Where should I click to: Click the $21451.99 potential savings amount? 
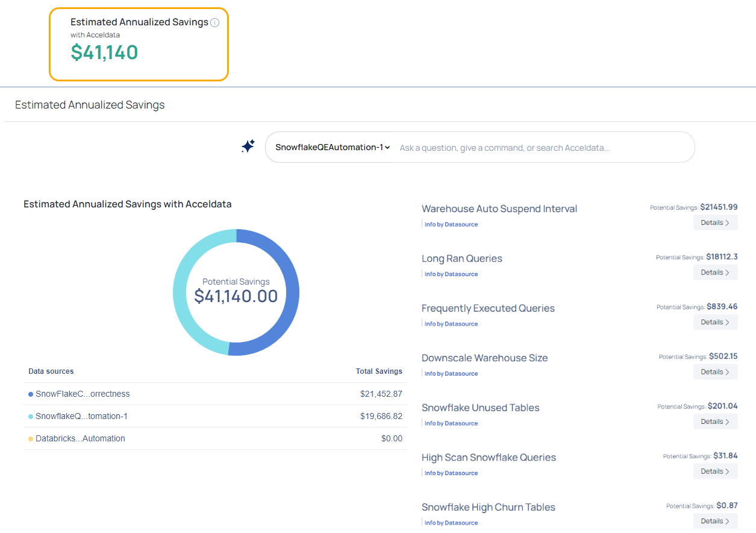(719, 207)
